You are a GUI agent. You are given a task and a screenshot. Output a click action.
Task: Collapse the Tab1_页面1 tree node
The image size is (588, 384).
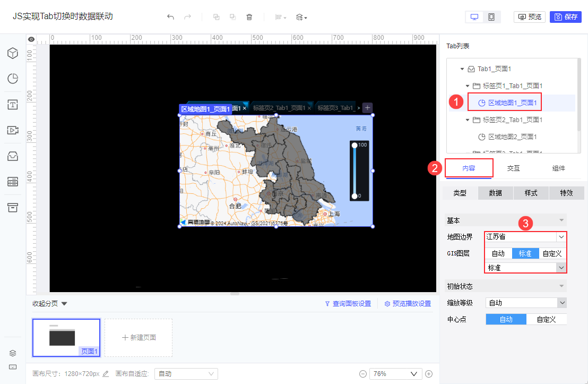pyautogui.click(x=462, y=69)
